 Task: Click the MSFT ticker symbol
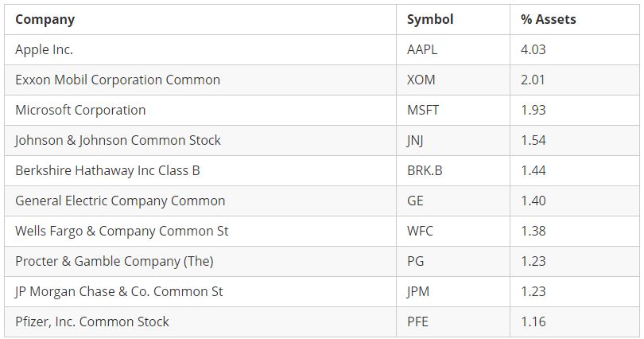(x=423, y=110)
